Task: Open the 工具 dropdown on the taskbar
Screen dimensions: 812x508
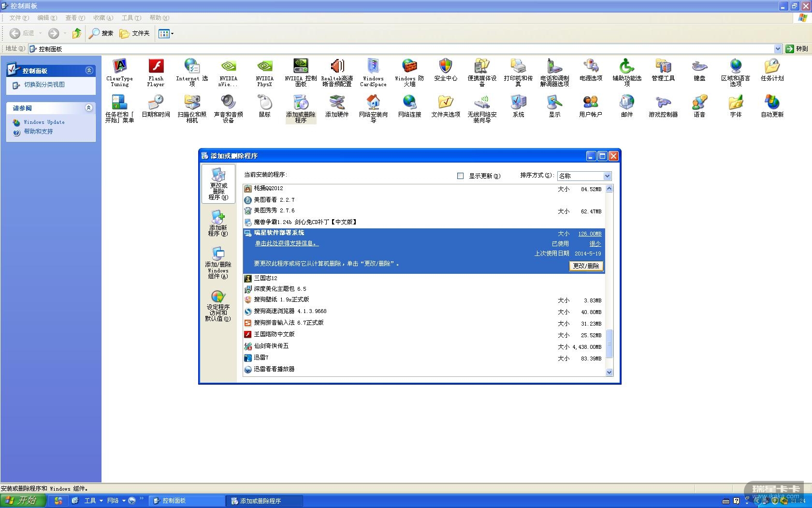Action: click(93, 501)
